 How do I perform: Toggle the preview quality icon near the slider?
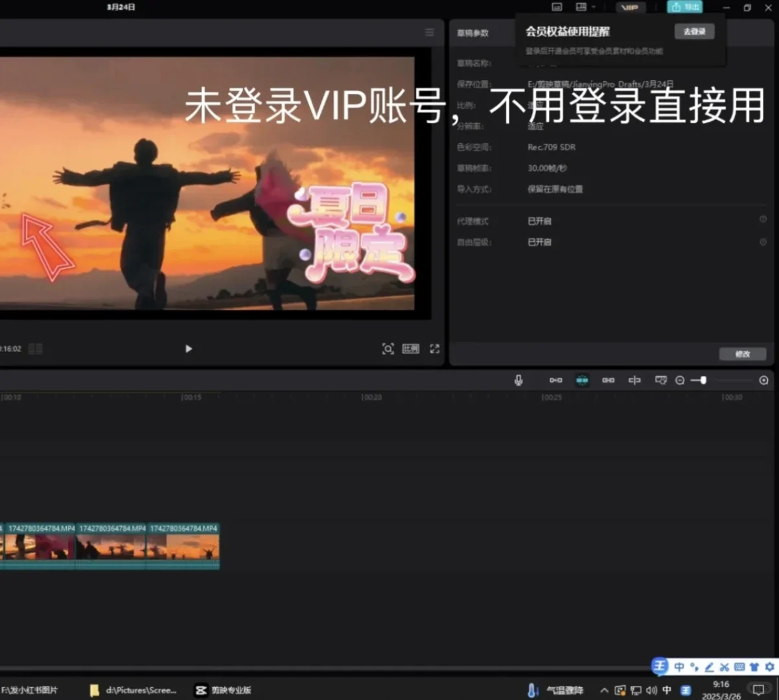coord(660,380)
